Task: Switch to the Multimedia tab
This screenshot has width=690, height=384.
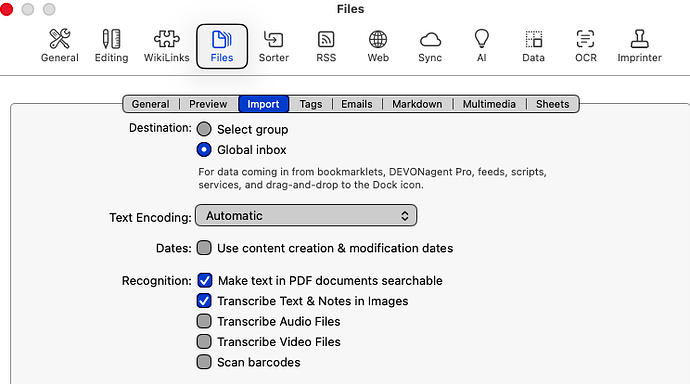Action: (489, 104)
